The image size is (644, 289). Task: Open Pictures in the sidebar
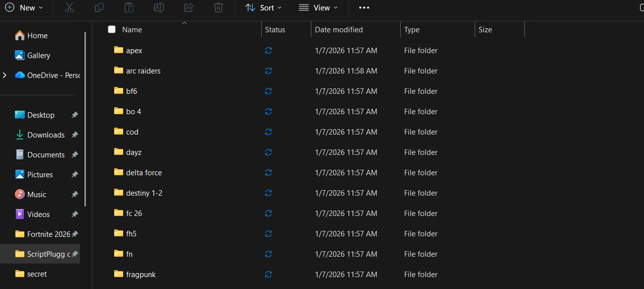[40, 175]
